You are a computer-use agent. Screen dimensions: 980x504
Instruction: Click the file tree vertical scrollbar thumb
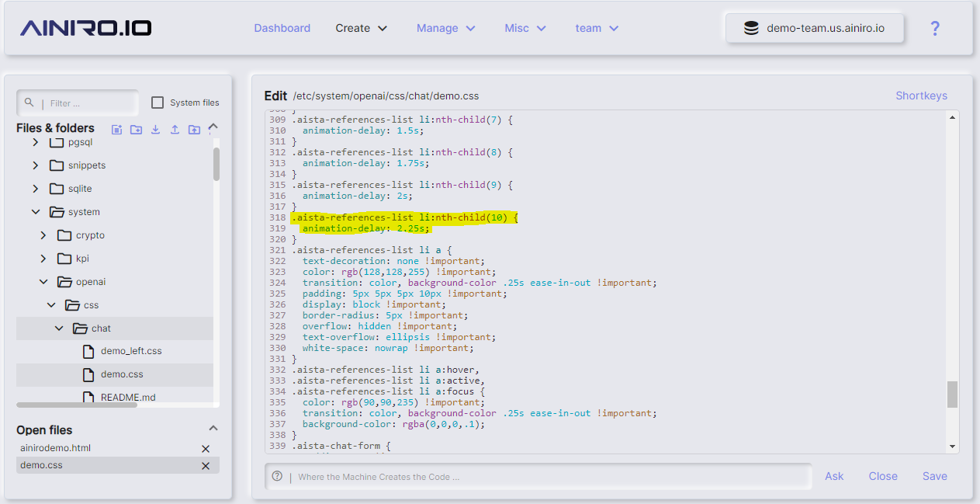pyautogui.click(x=216, y=163)
